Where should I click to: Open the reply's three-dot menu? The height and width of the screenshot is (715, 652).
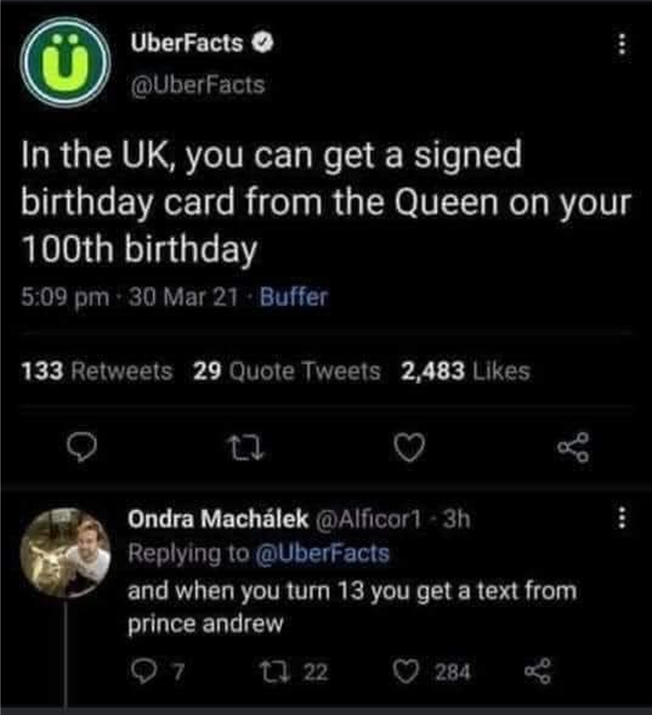[x=622, y=520]
